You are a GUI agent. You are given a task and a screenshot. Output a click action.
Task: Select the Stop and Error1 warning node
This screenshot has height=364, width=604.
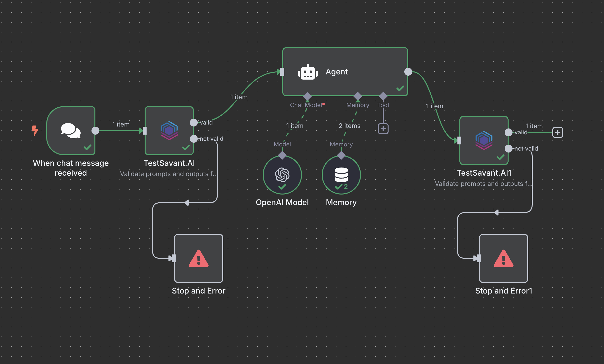tap(503, 258)
